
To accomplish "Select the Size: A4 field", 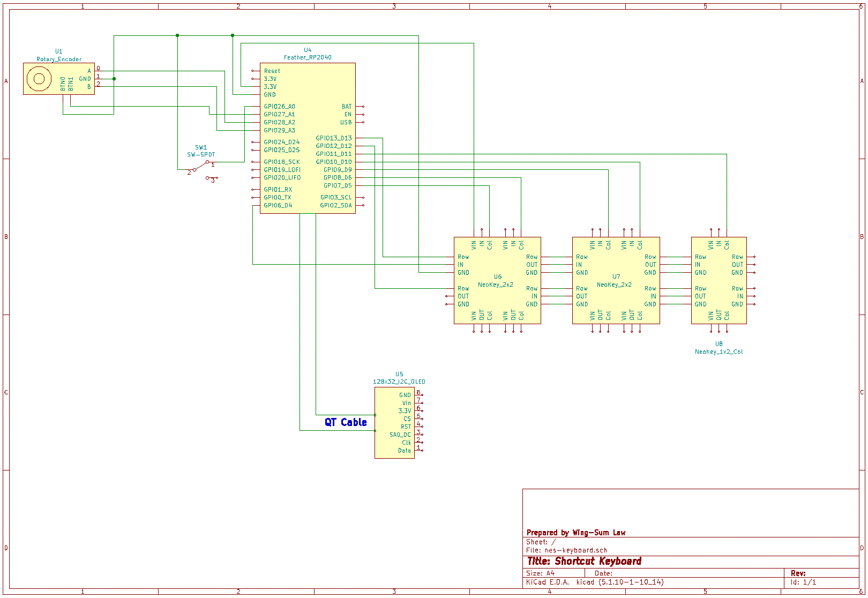I will (540, 573).
